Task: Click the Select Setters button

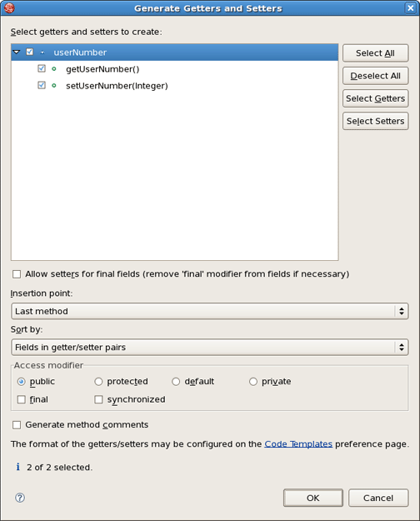Action: coord(376,121)
